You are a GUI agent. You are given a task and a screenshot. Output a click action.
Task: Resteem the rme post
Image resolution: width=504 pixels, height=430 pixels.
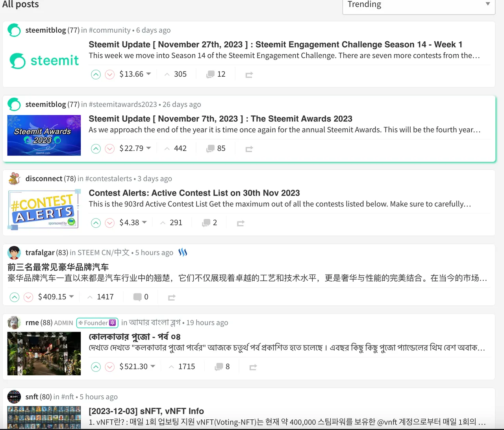pyautogui.click(x=253, y=367)
